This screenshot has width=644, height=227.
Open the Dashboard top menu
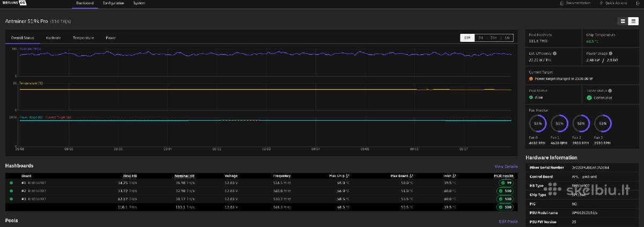click(85, 3)
